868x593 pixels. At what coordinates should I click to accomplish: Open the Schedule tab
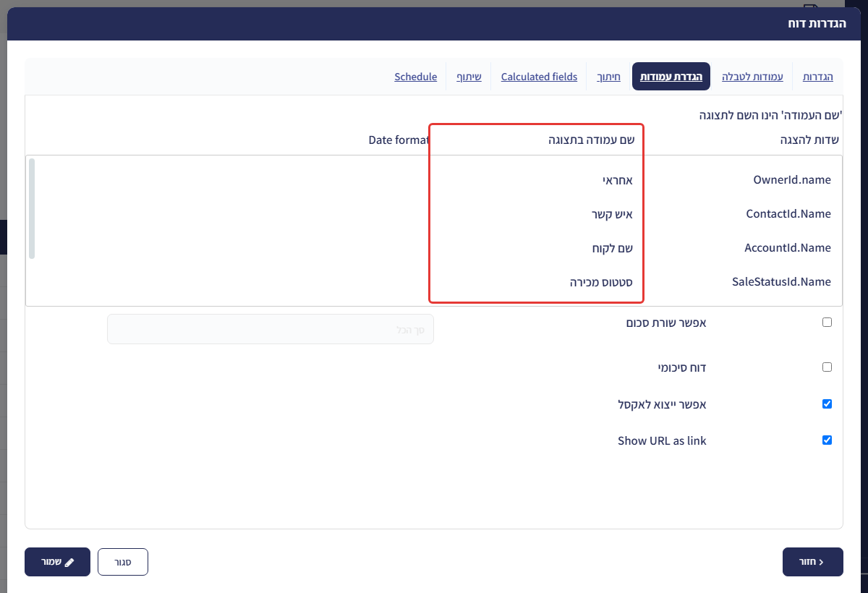pos(416,77)
